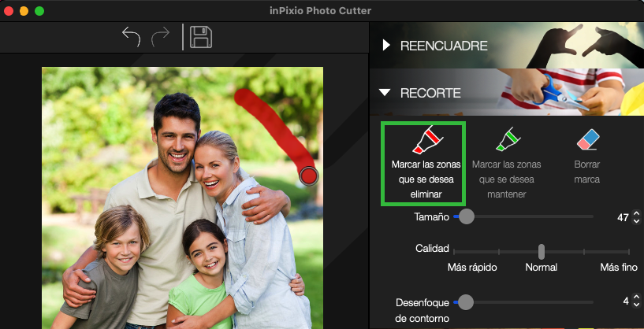Click 'Marcar las zonas que se desea eliminar' label
644x329 pixels.
(426, 179)
